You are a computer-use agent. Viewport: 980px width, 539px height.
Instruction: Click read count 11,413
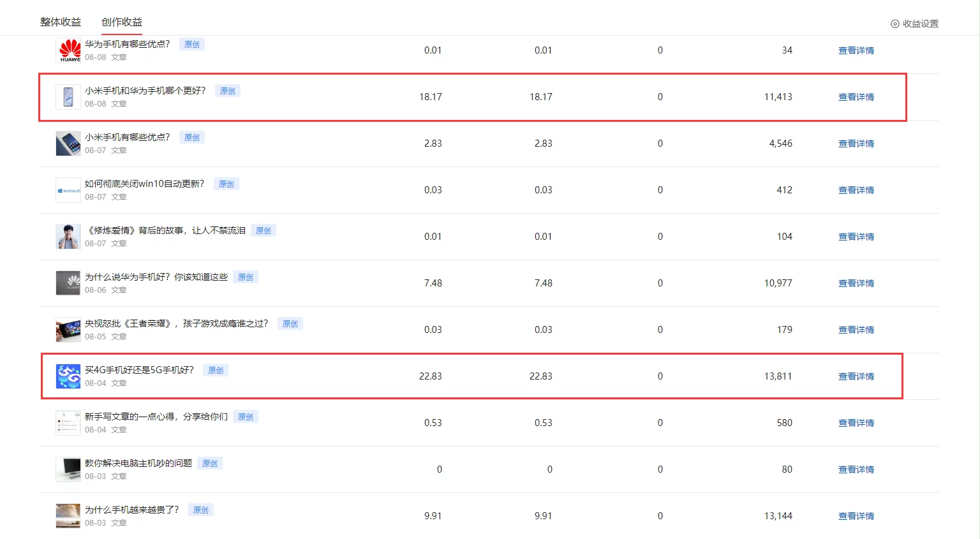(778, 97)
